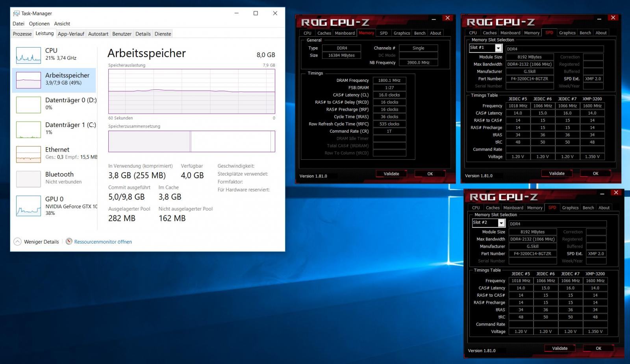Open About tab in Slot #1 CPU-Z window
Image resolution: width=630 pixels, height=364 pixels.
(601, 33)
